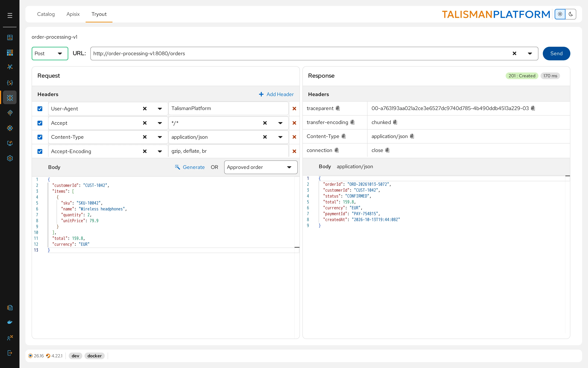This screenshot has width=588, height=368.
Task: Open the catalog grid icon in the sidebar
Action: [x=10, y=52]
